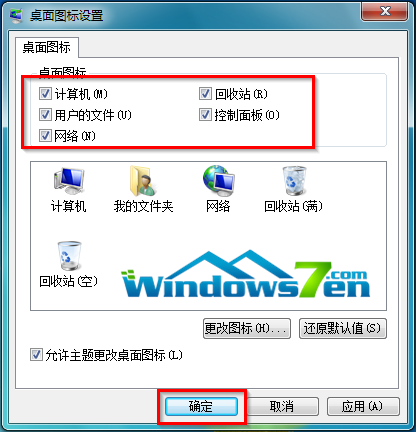The height and width of the screenshot is (432, 416).
Task: Toggle 允许主题更改桌面图标(L) checkbox
Action: coord(36,355)
